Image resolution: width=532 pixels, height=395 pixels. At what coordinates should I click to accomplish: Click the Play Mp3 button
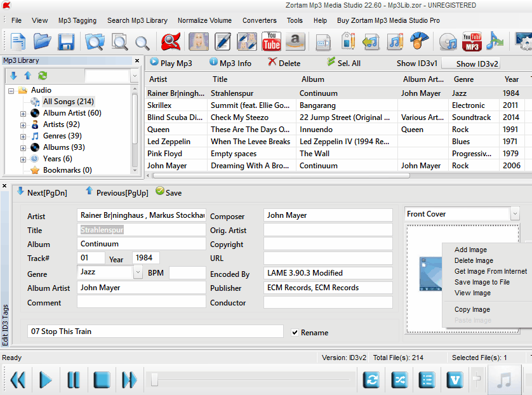tap(171, 63)
